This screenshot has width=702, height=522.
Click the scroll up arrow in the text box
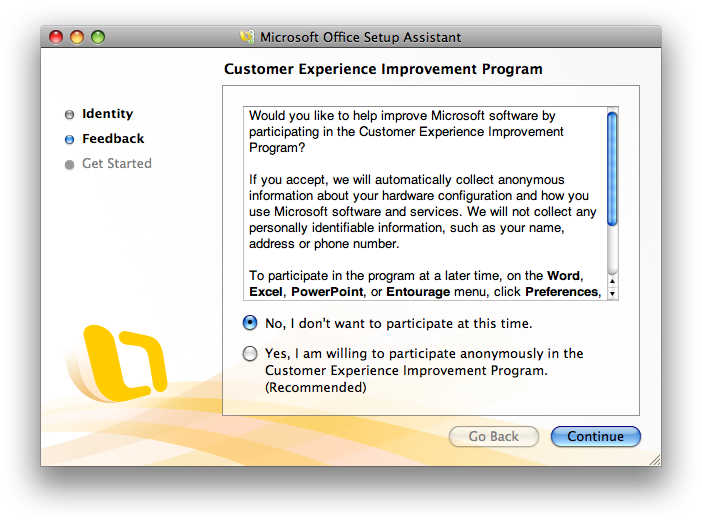coord(612,281)
